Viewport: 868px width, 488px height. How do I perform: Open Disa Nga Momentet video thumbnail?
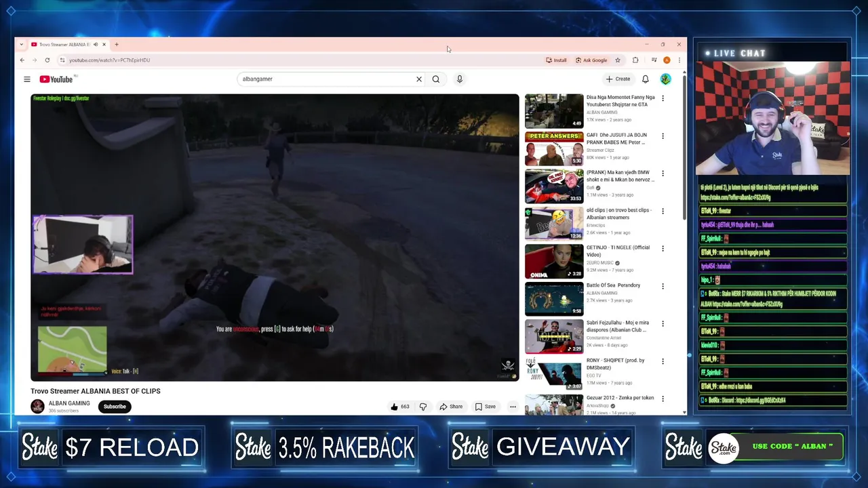554,110
